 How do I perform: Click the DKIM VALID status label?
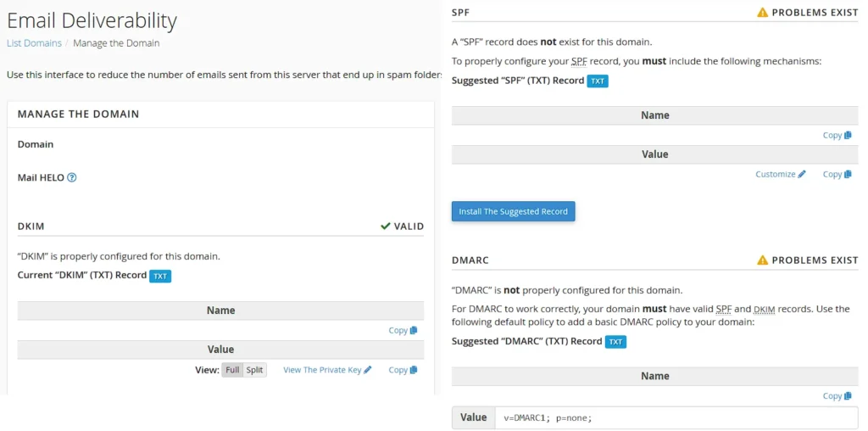coord(403,226)
